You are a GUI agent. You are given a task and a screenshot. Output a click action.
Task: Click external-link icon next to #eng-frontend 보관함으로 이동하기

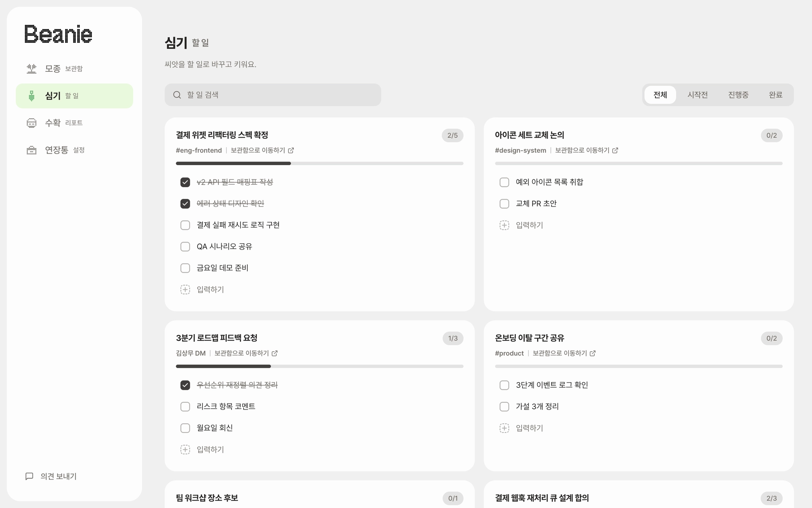click(x=291, y=150)
